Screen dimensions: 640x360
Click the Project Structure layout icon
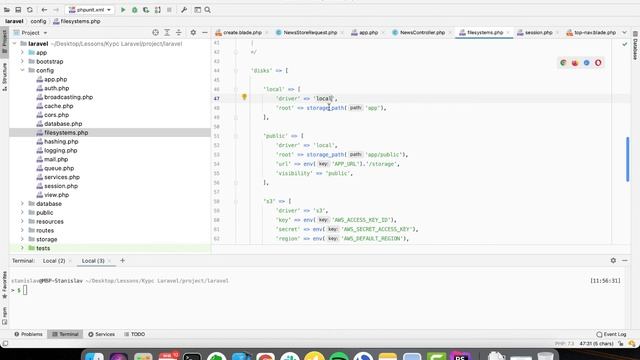pos(198,10)
